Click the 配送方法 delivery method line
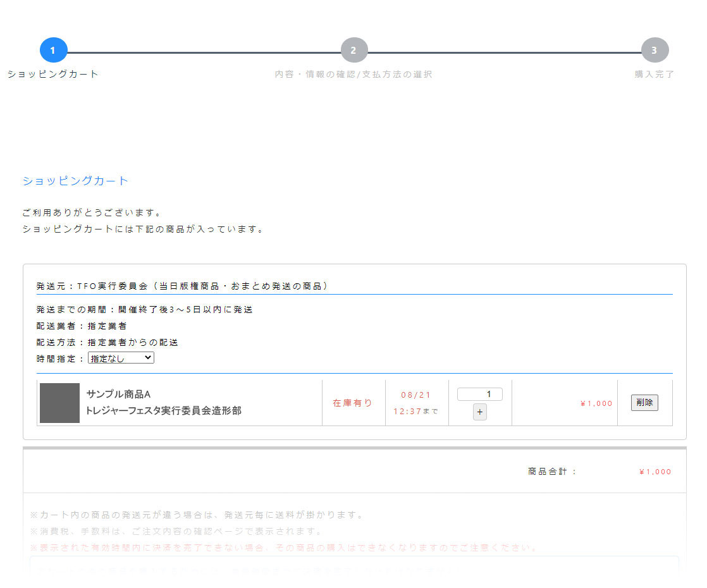707x588 pixels. coord(108,343)
